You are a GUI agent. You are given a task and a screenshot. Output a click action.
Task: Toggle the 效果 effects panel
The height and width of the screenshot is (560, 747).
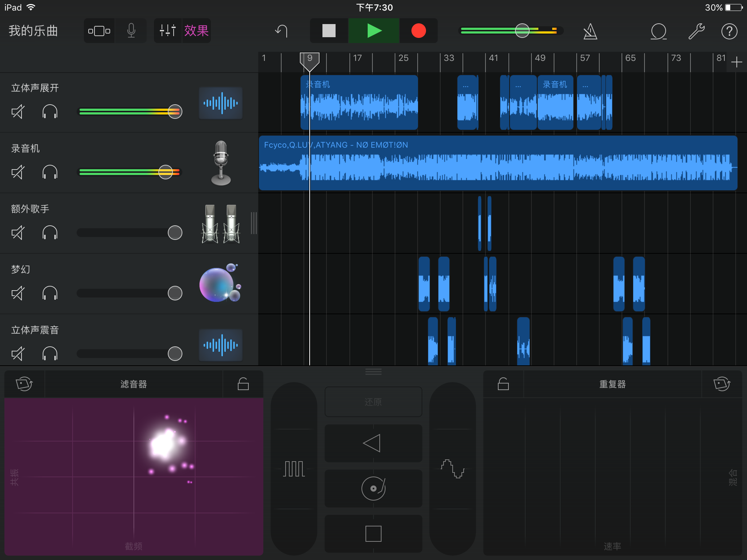click(x=196, y=31)
